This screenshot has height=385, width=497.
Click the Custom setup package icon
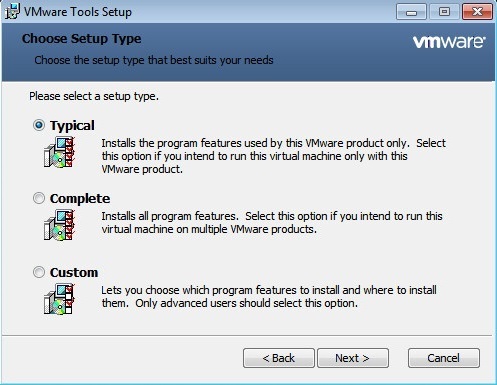(59, 299)
